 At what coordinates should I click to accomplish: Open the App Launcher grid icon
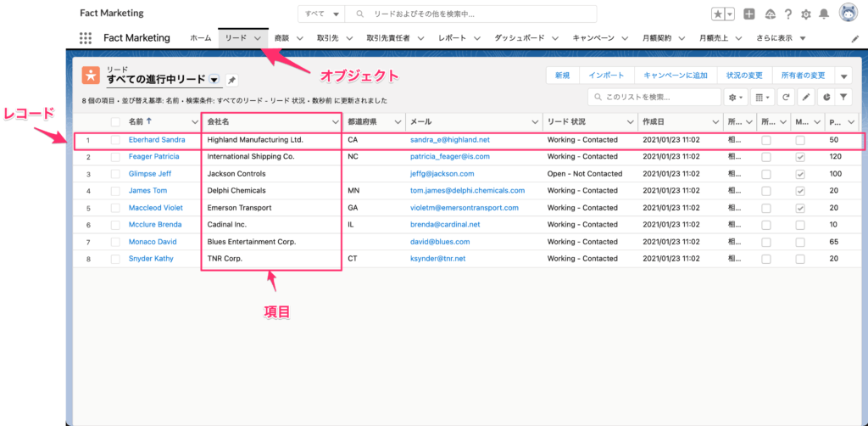tap(86, 38)
